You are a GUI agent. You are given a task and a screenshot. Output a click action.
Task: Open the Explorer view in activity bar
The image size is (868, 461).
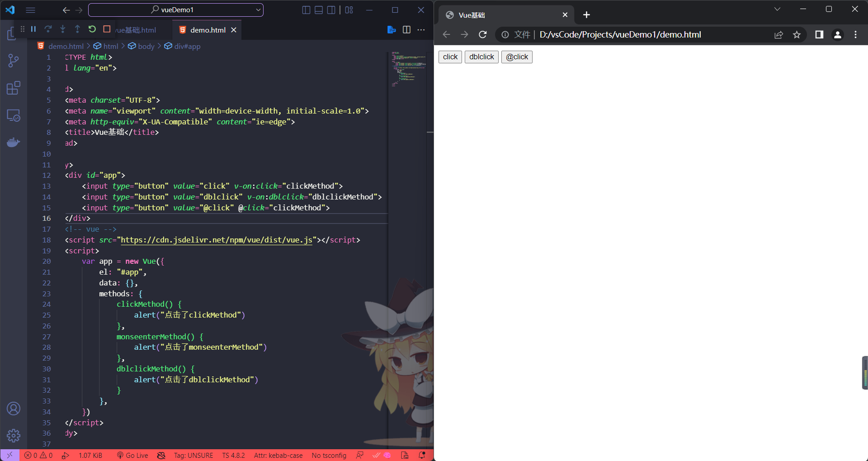(x=13, y=33)
